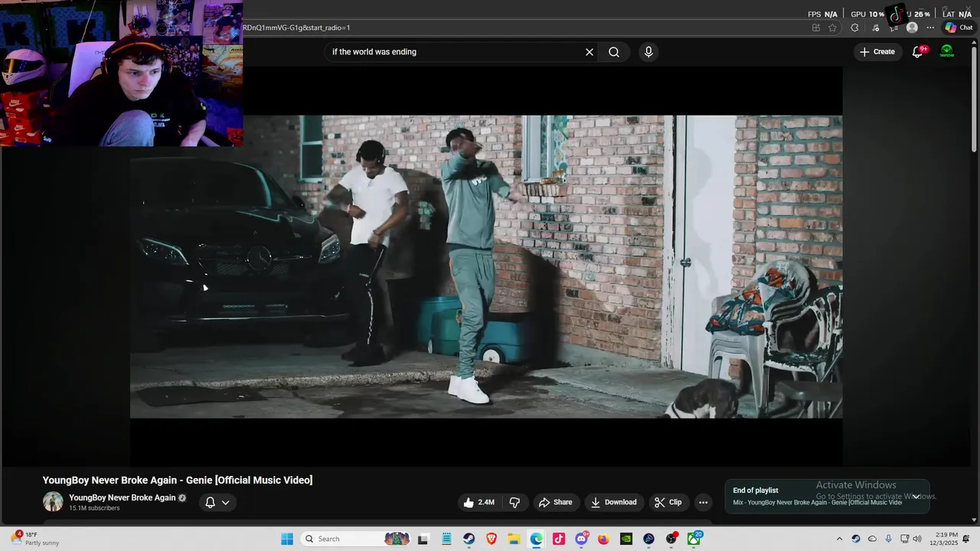980x551 pixels.
Task: Open the OneDrive cloud tray icon
Action: tap(872, 539)
